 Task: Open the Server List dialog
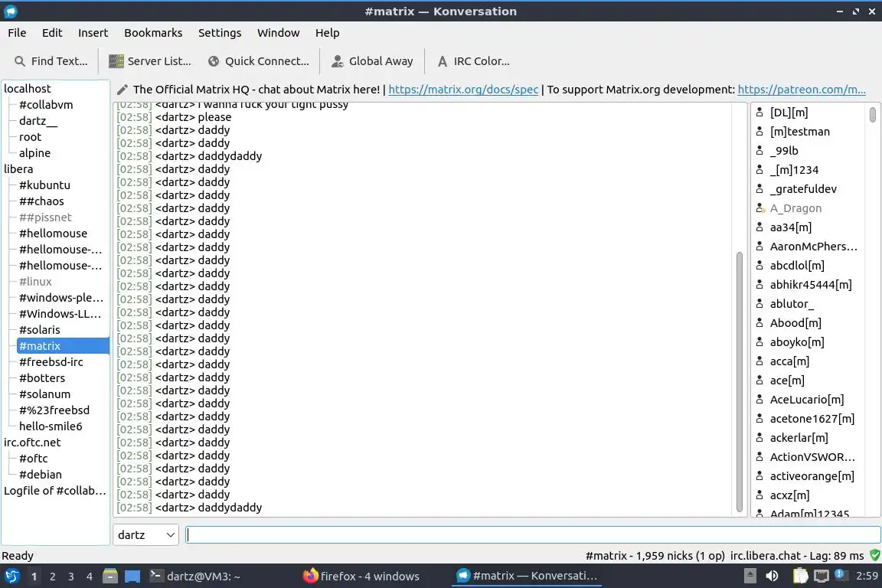click(x=149, y=61)
